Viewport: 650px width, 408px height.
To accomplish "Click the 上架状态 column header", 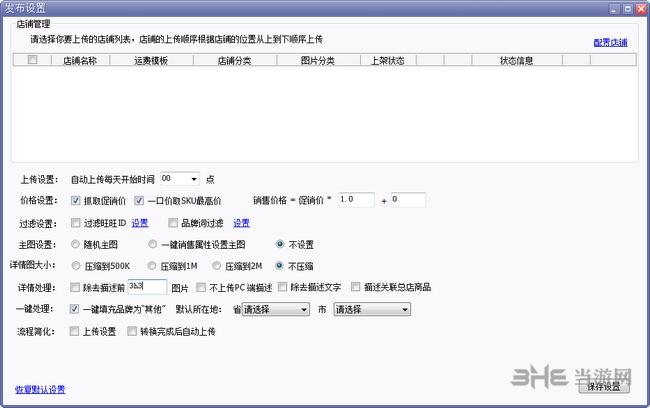I will (x=388, y=61).
